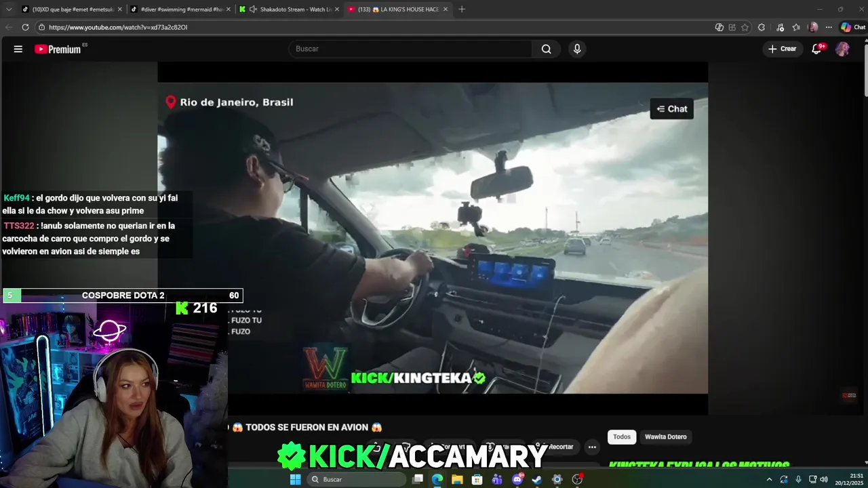Focus the YouTube Buscar search field
The image size is (868, 488).
click(x=411, y=49)
